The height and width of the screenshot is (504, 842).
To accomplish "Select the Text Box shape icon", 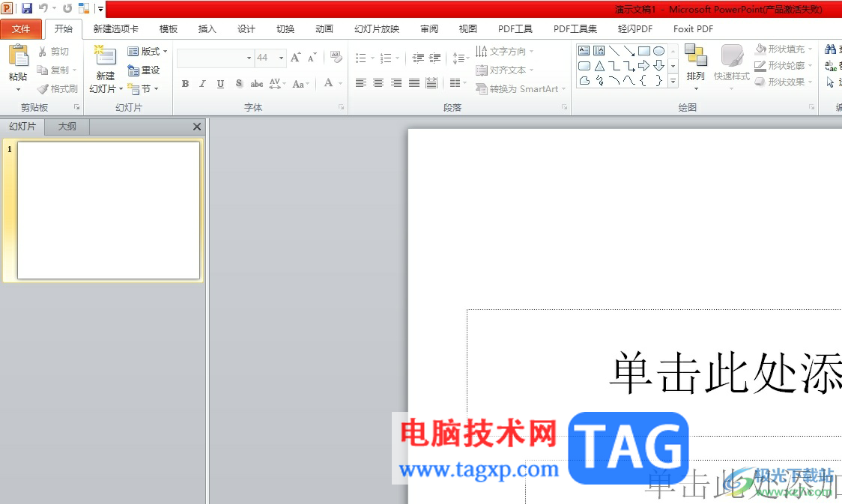I will tap(584, 51).
